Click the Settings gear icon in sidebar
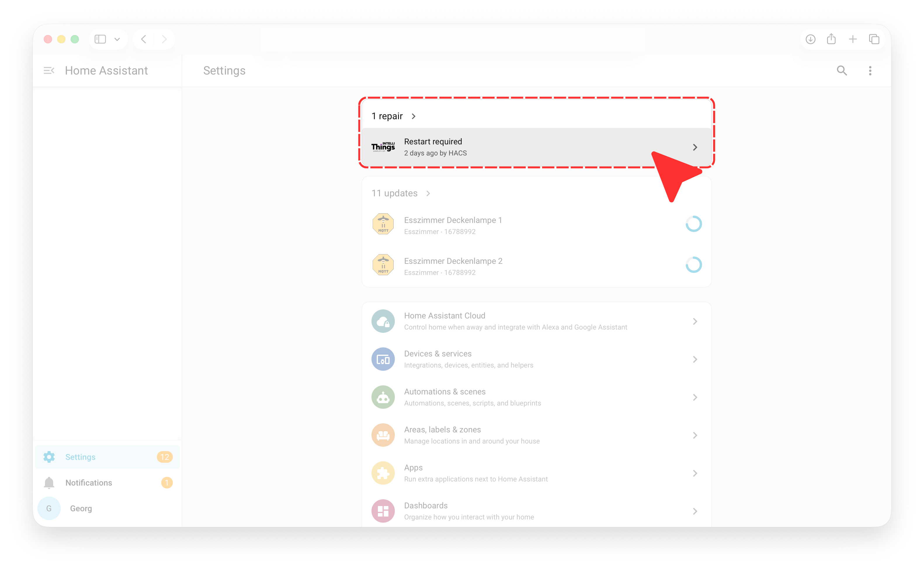The width and height of the screenshot is (924, 572). click(x=49, y=457)
